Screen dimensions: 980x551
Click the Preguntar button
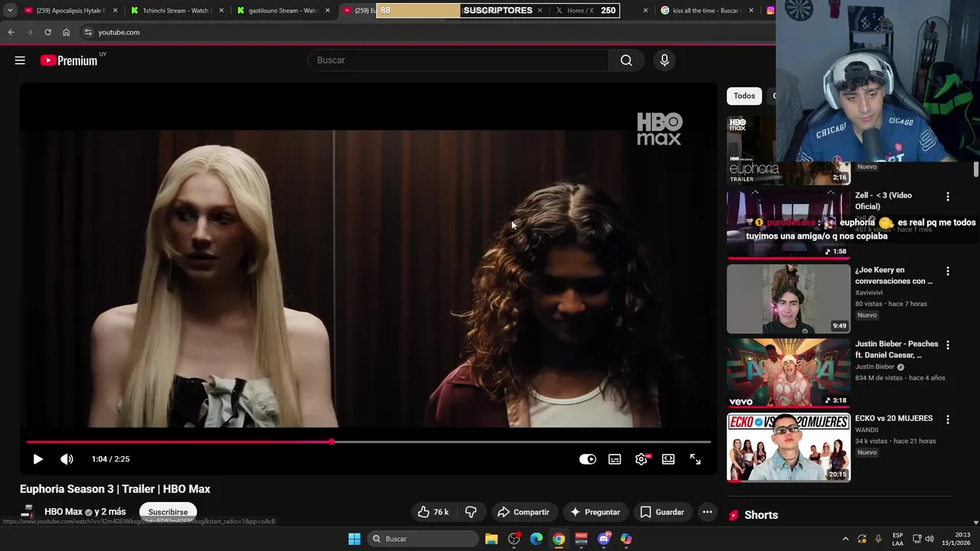[x=596, y=512]
